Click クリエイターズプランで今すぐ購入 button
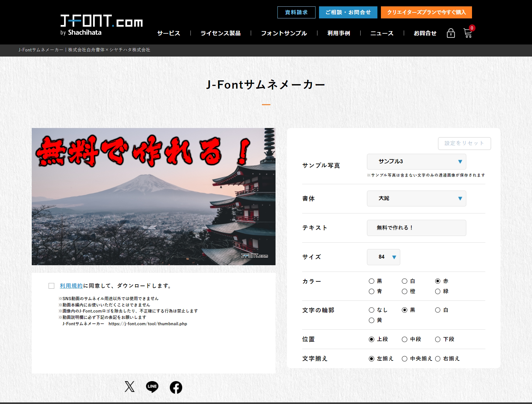The image size is (532, 404). [x=426, y=12]
